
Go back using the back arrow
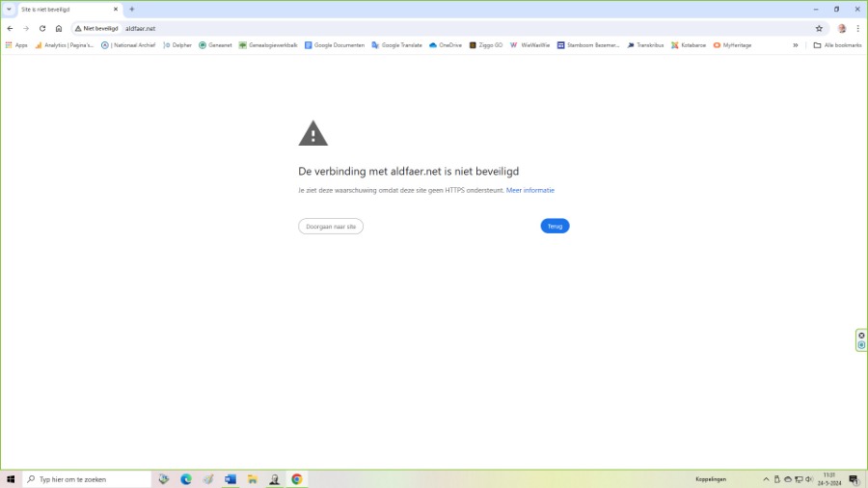pos(10,29)
